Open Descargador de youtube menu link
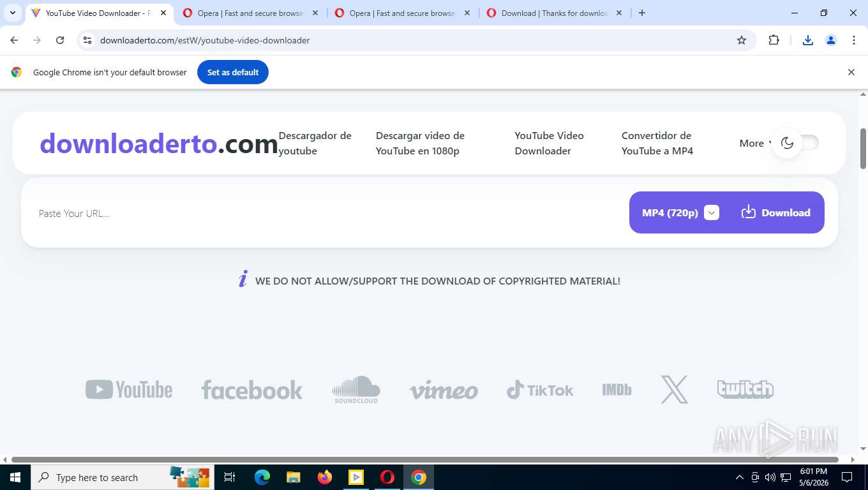Viewport: 868px width, 490px height. 315,143
